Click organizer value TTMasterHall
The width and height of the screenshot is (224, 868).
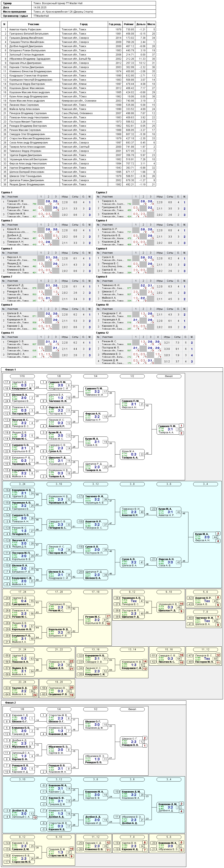[41, 16]
